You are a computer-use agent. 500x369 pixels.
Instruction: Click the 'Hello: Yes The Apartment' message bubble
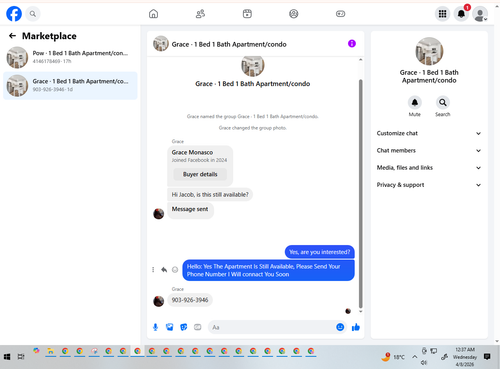(268, 270)
